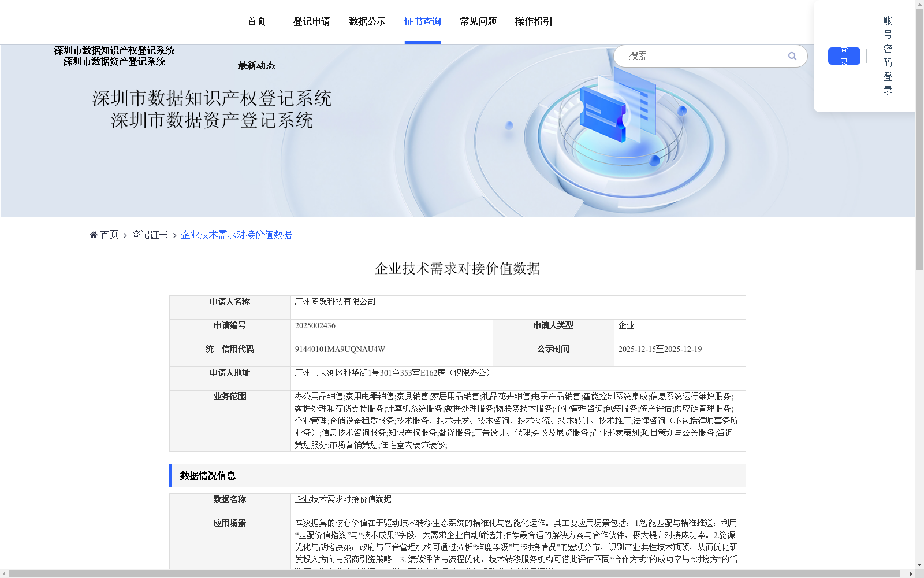This screenshot has height=578, width=924.
Task: Click the 数据名称 value cell text
Action: point(343,499)
